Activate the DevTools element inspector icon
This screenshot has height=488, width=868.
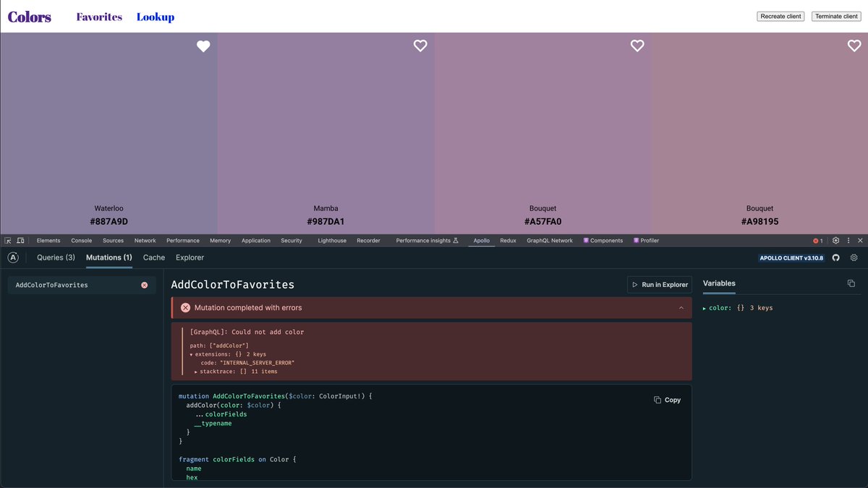8,241
